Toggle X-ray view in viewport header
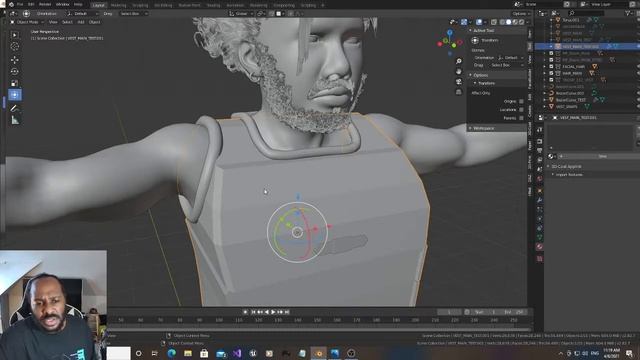The image size is (640, 360). click(494, 22)
